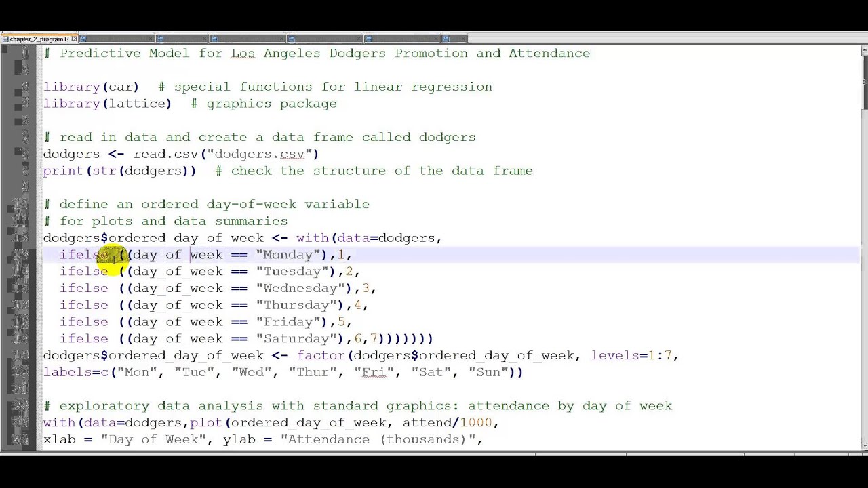The height and width of the screenshot is (488, 868).
Task: Click the "Wednesday" string in the ifelse line
Action: (x=300, y=288)
